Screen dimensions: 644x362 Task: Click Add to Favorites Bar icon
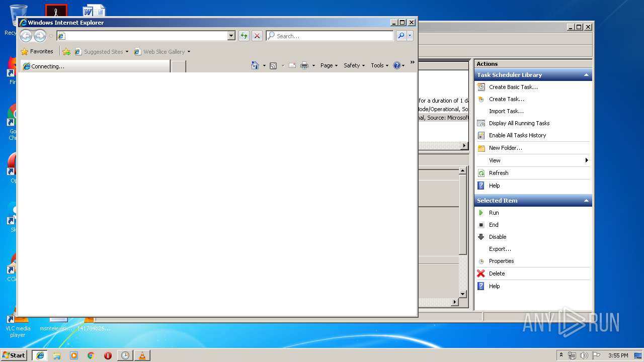[x=66, y=51]
